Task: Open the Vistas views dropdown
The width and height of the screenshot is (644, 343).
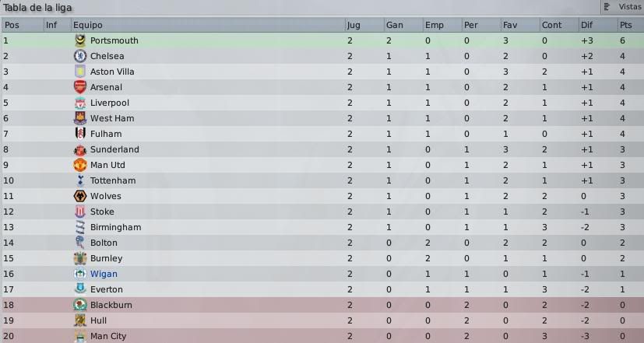Action: coord(622,7)
